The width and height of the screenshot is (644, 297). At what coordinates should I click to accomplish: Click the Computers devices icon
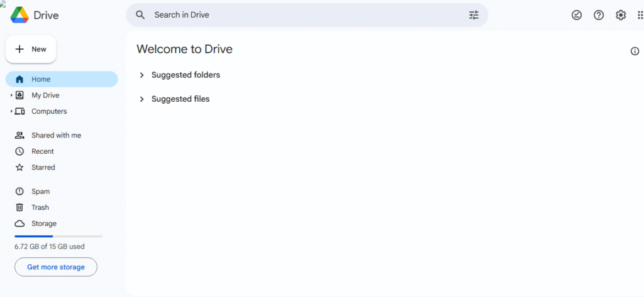(x=19, y=111)
